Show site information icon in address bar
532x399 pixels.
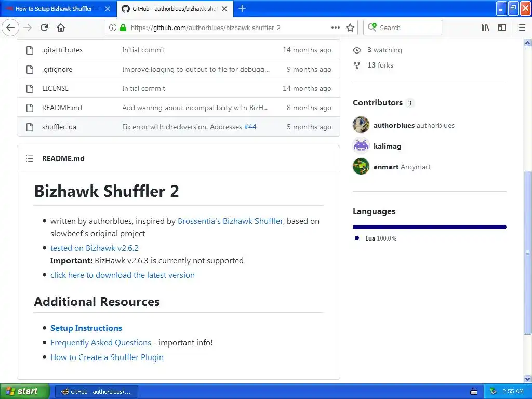tap(112, 28)
